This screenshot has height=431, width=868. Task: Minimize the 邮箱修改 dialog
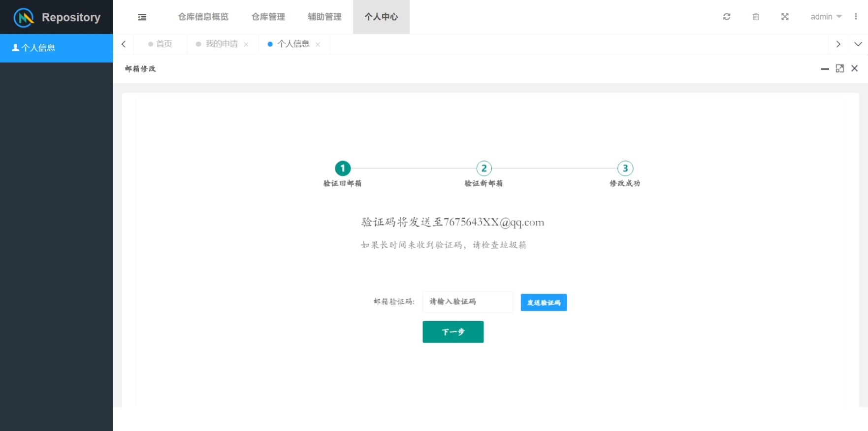825,68
